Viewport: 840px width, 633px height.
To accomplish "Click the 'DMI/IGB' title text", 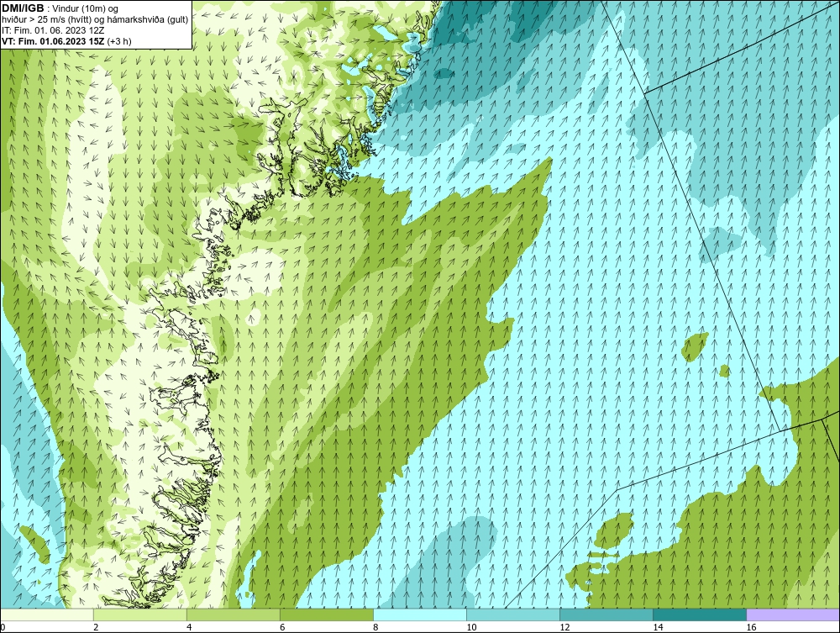I will (x=23, y=8).
